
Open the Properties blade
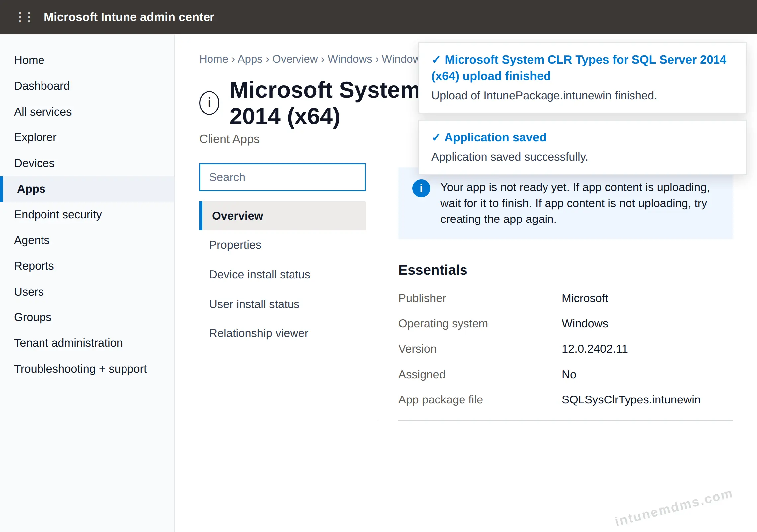pos(282,245)
